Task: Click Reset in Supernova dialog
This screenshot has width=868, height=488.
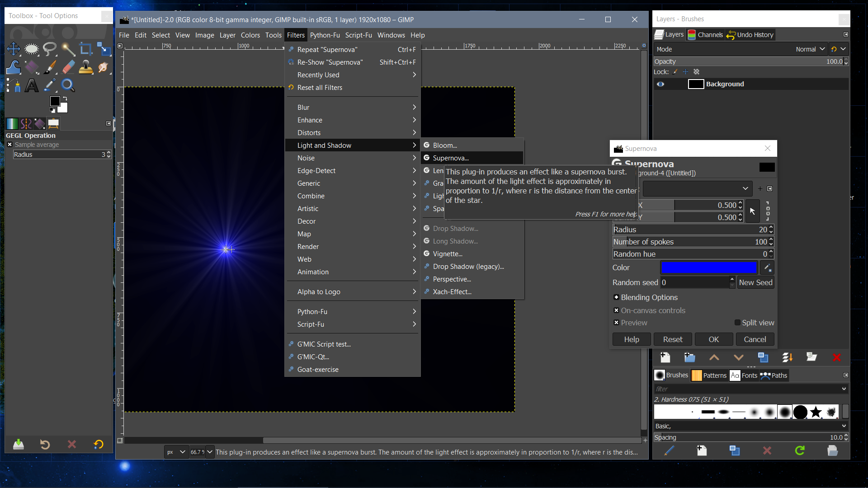Action: [x=673, y=339]
